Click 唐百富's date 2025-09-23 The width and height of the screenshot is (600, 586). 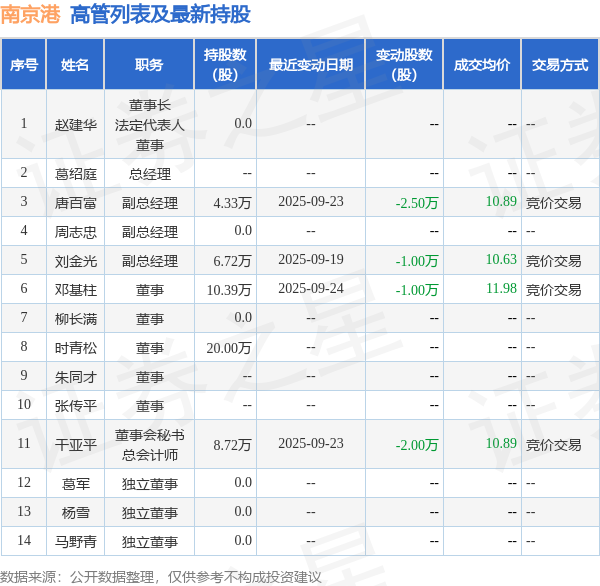[311, 202]
